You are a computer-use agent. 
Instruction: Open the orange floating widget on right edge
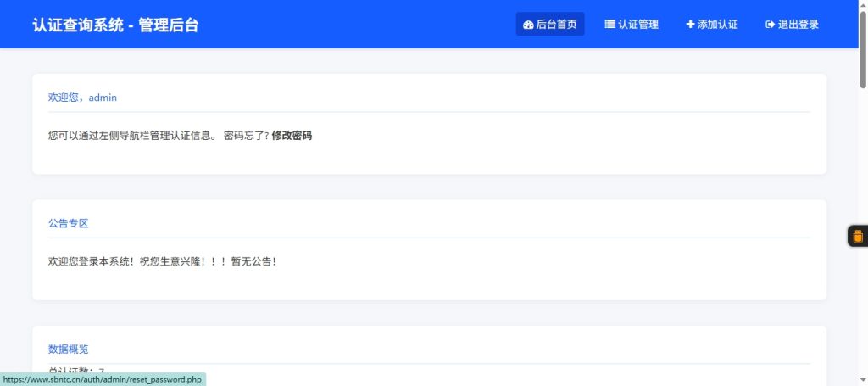(x=857, y=237)
